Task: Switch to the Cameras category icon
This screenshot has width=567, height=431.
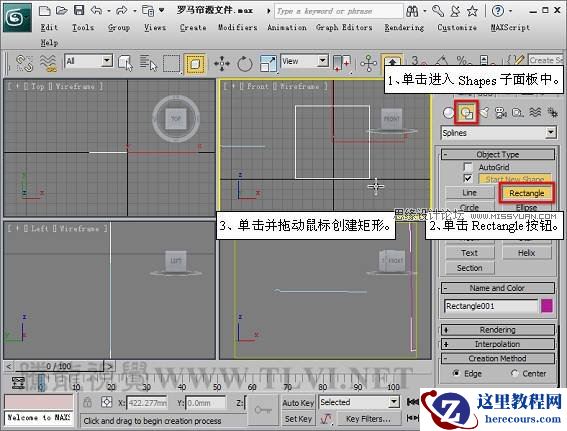Action: click(501, 113)
